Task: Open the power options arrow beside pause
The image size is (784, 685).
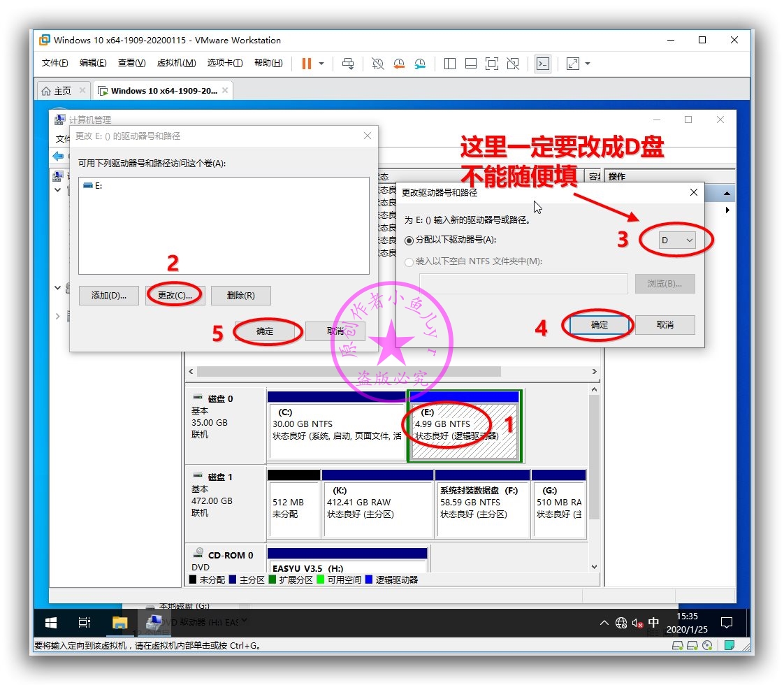Action: [x=321, y=64]
